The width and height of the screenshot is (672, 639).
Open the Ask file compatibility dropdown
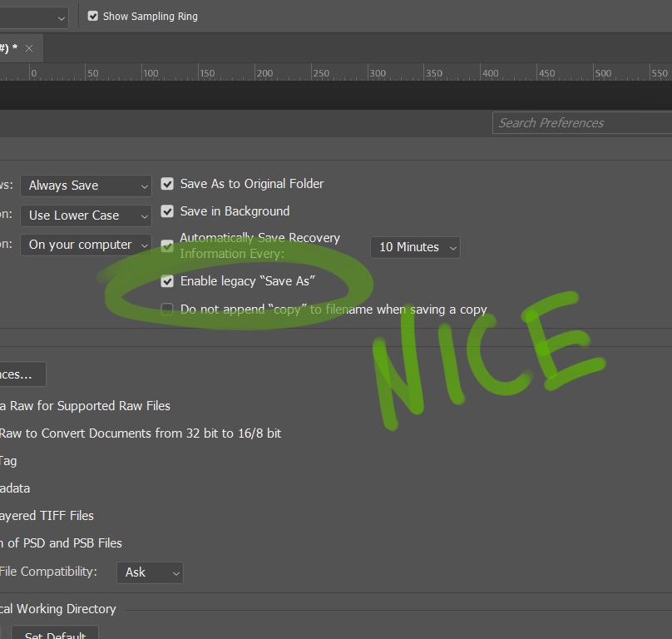(150, 572)
